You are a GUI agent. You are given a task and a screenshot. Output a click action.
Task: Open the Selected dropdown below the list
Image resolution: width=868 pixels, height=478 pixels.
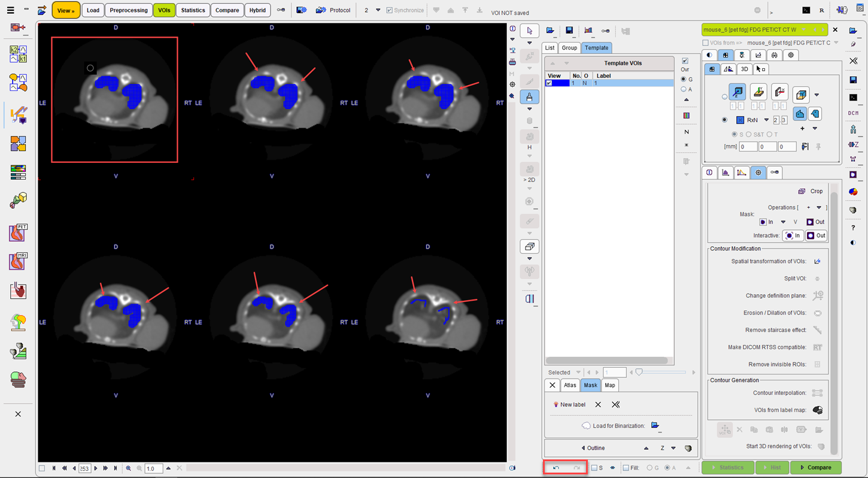click(x=578, y=373)
